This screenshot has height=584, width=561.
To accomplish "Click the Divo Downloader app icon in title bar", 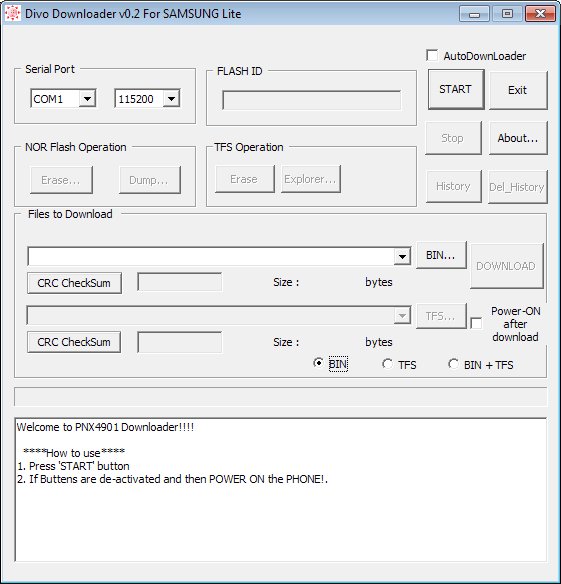I will pos(13,14).
